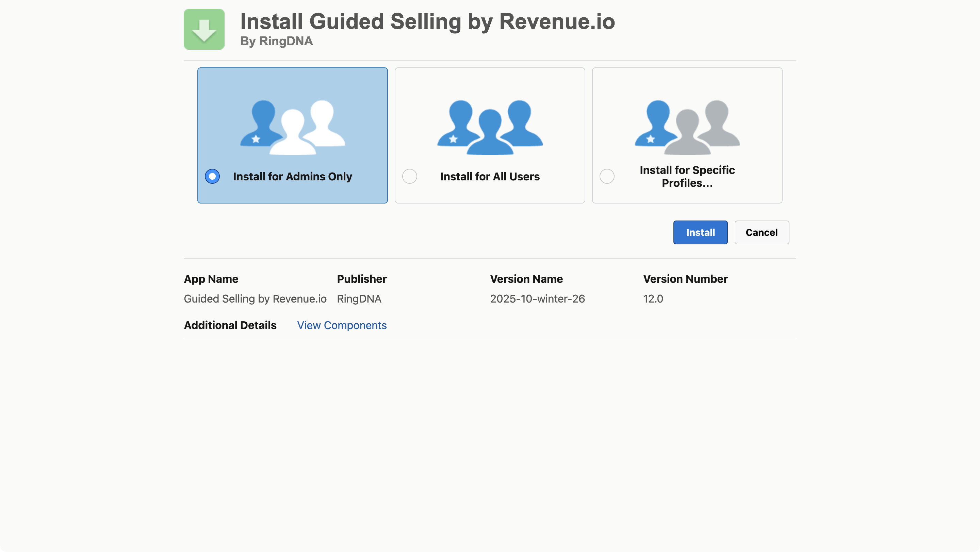This screenshot has height=552, width=980.
Task: Click the page title Install Guided Selling
Action: [427, 21]
